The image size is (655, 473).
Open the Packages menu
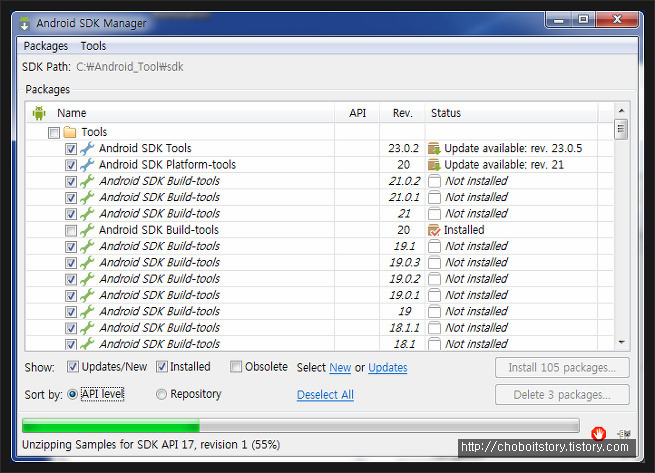(46, 46)
